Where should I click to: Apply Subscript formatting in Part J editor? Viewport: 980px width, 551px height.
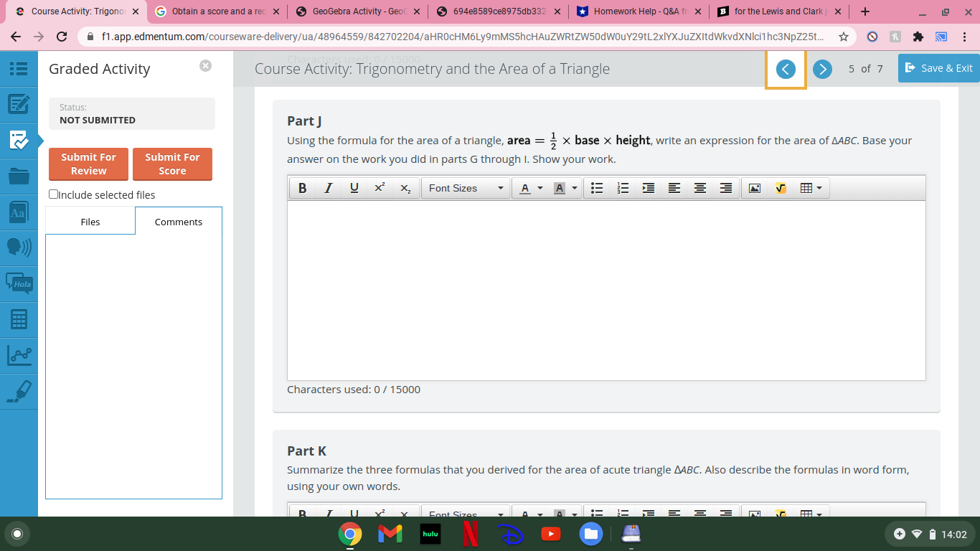pos(405,188)
